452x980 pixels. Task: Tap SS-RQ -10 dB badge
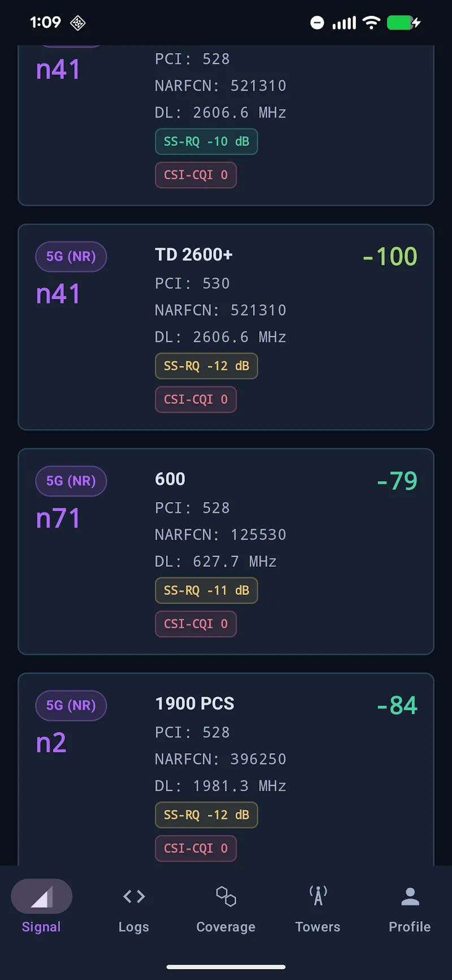[206, 141]
